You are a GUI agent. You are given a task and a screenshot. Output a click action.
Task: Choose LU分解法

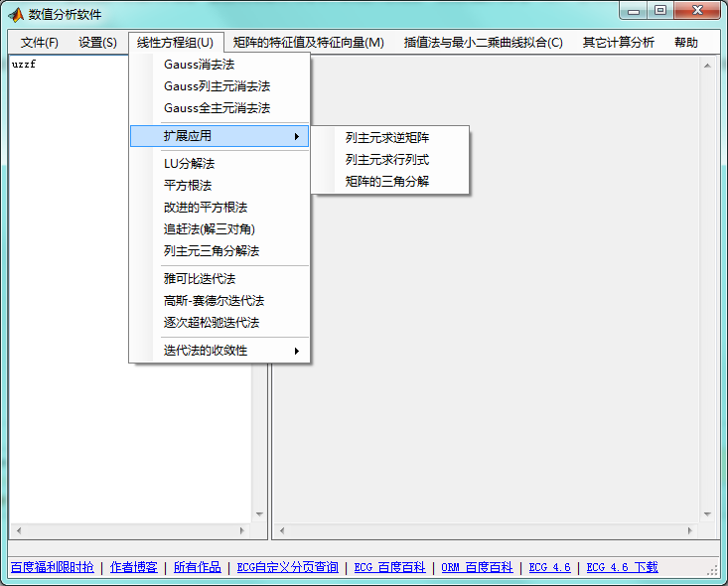point(219,164)
